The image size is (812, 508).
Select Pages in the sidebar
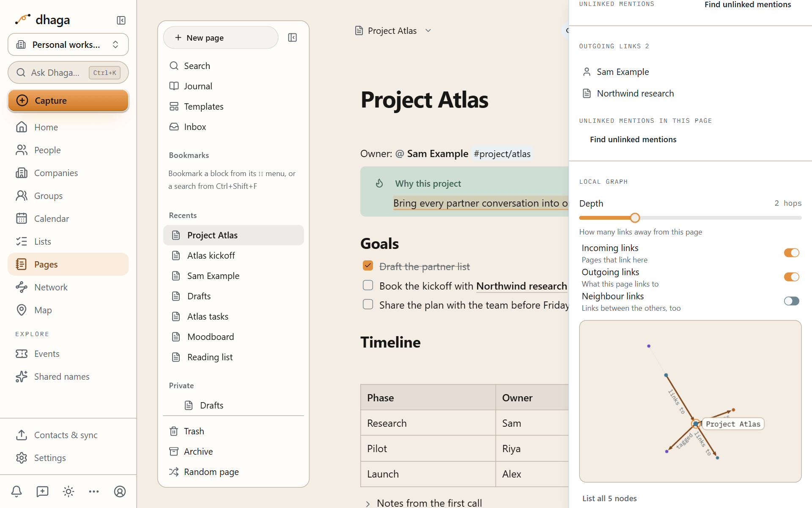pos(68,264)
